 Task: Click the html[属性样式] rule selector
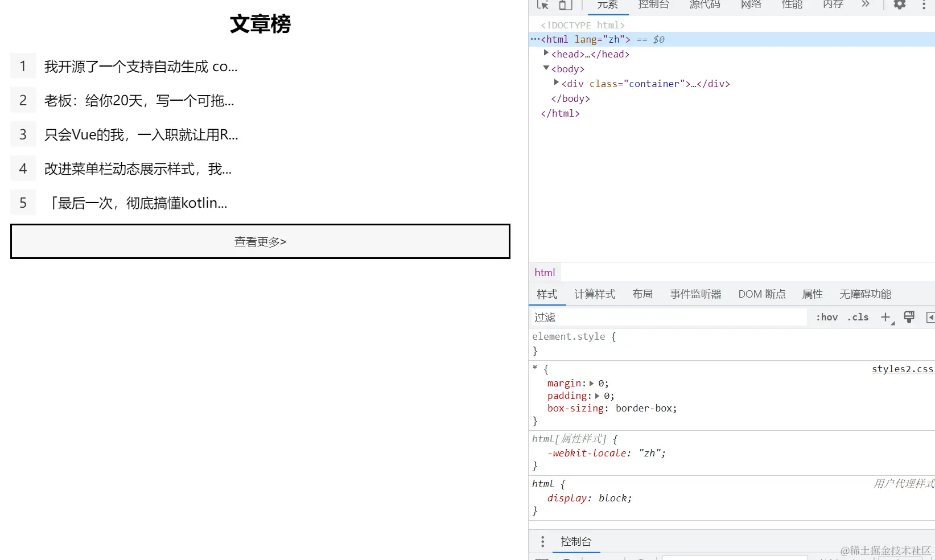click(570, 439)
